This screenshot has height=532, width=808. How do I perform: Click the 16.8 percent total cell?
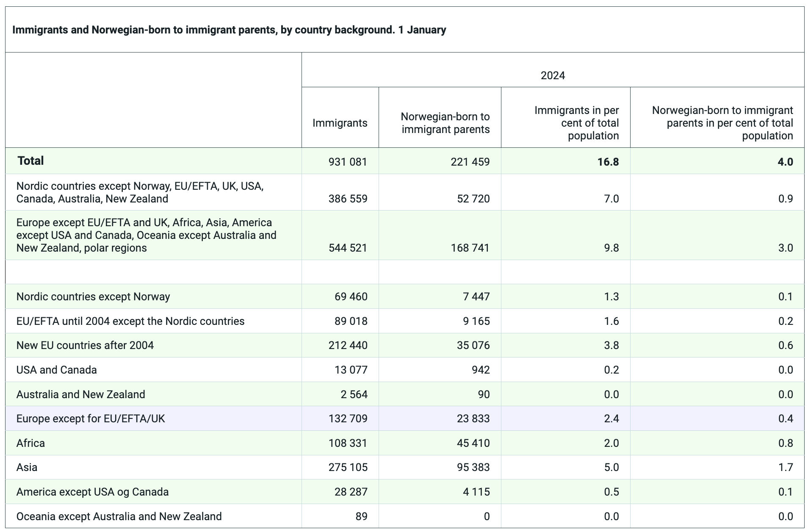[608, 162]
